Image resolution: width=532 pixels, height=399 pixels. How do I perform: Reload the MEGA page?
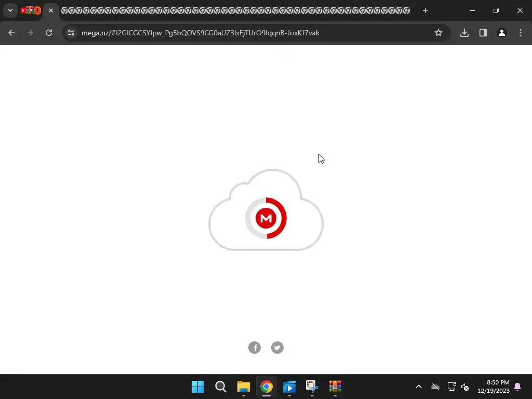click(x=49, y=33)
